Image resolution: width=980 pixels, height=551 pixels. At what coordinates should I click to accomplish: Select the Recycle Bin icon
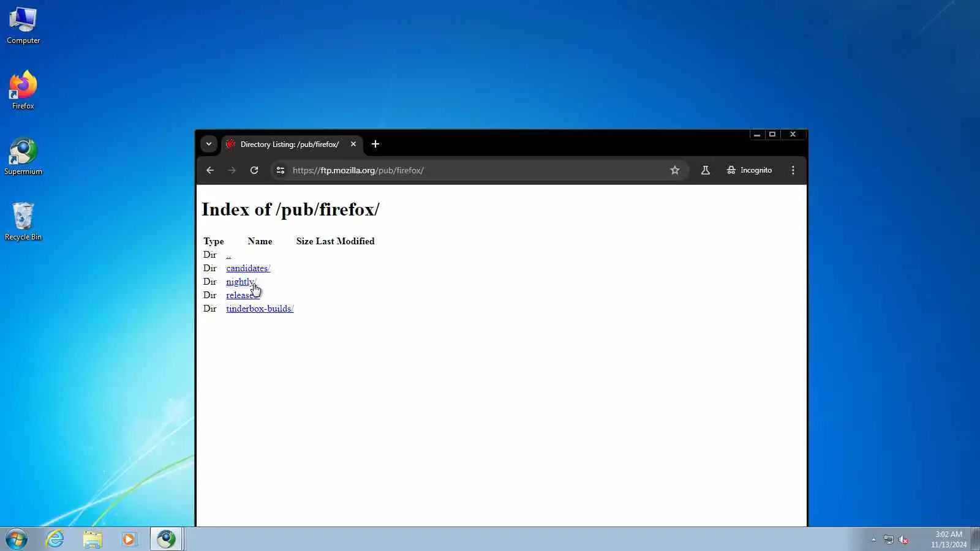click(23, 222)
